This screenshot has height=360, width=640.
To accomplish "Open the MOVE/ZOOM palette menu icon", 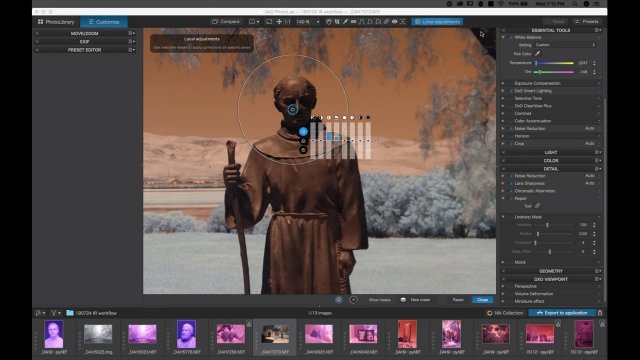I will click(x=131, y=33).
